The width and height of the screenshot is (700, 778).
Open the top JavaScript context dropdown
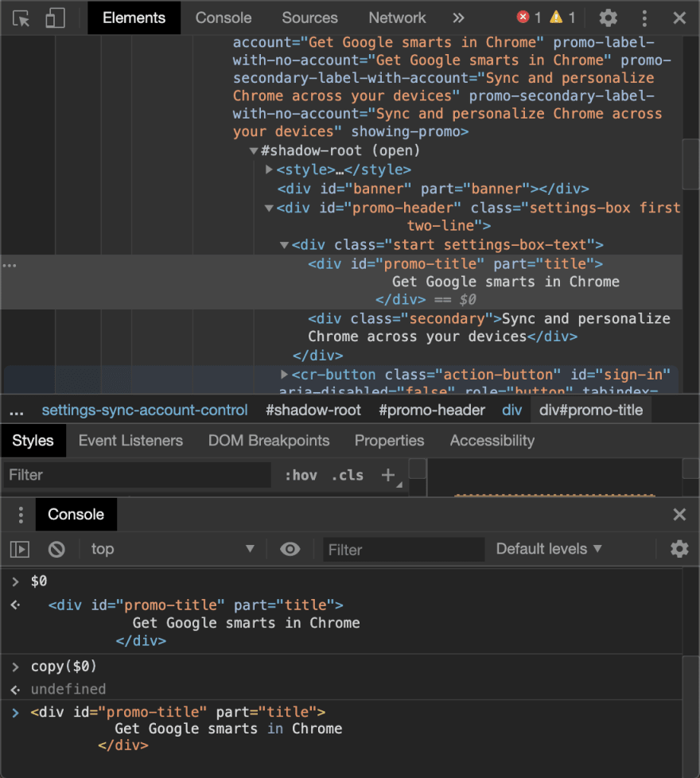click(172, 549)
